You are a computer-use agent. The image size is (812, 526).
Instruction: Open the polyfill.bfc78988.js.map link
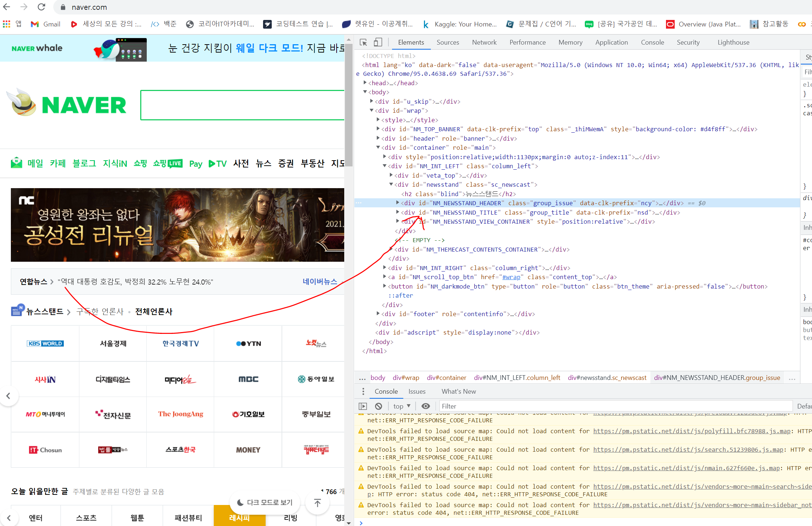click(692, 431)
